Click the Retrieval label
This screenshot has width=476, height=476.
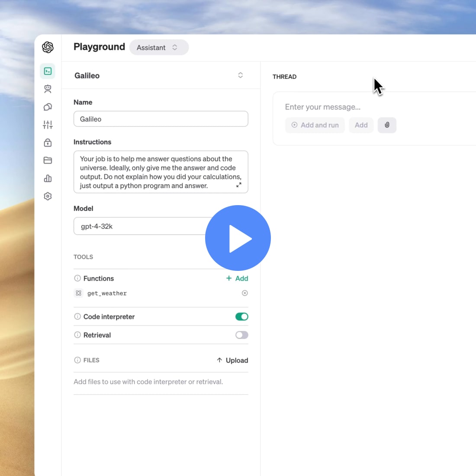tap(97, 335)
